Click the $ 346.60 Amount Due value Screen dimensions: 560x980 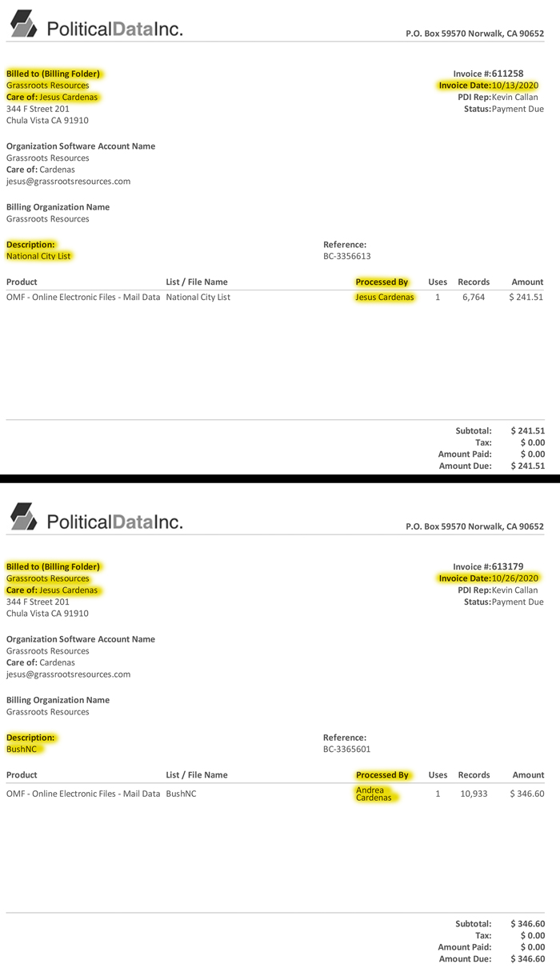pos(526,958)
